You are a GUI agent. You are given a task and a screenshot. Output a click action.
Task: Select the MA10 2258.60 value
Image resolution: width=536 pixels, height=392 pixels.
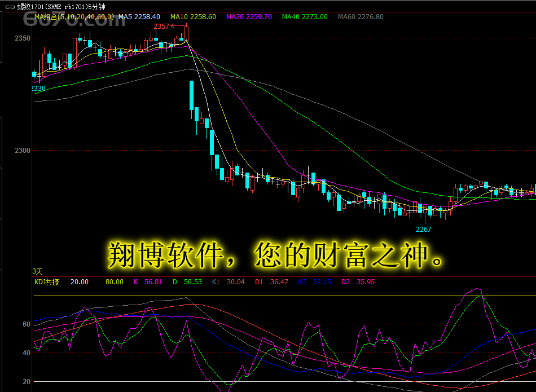(x=193, y=17)
